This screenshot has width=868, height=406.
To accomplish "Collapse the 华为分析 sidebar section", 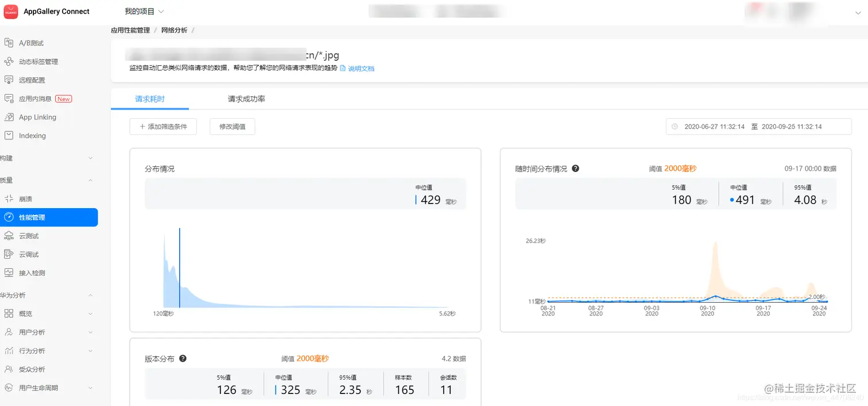I will click(90, 295).
